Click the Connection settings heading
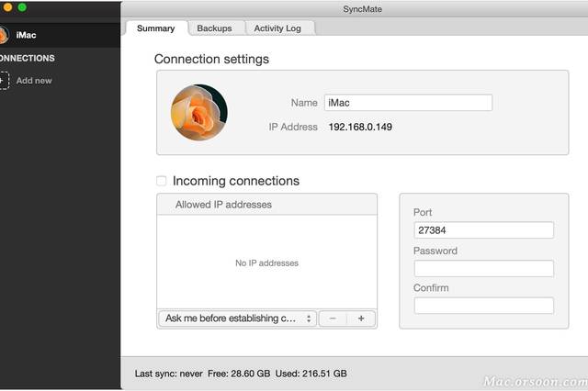 click(211, 59)
